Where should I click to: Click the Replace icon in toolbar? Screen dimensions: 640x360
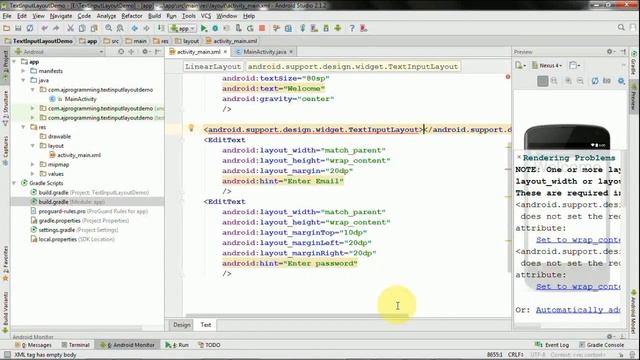pos(120,28)
